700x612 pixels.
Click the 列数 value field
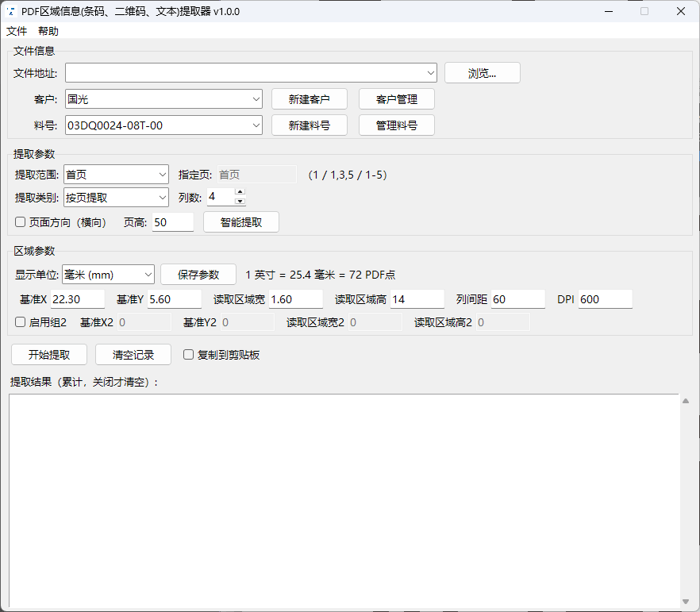[x=221, y=197]
